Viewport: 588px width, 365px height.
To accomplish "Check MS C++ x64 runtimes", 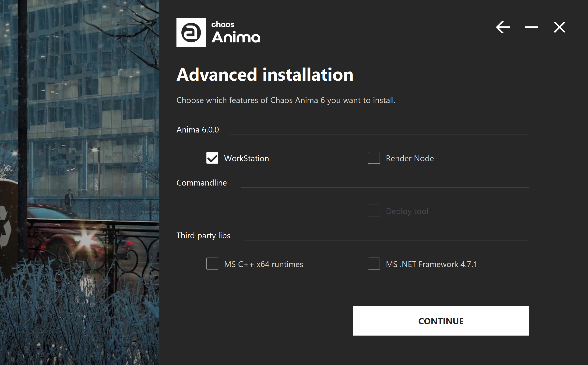I will tap(212, 264).
